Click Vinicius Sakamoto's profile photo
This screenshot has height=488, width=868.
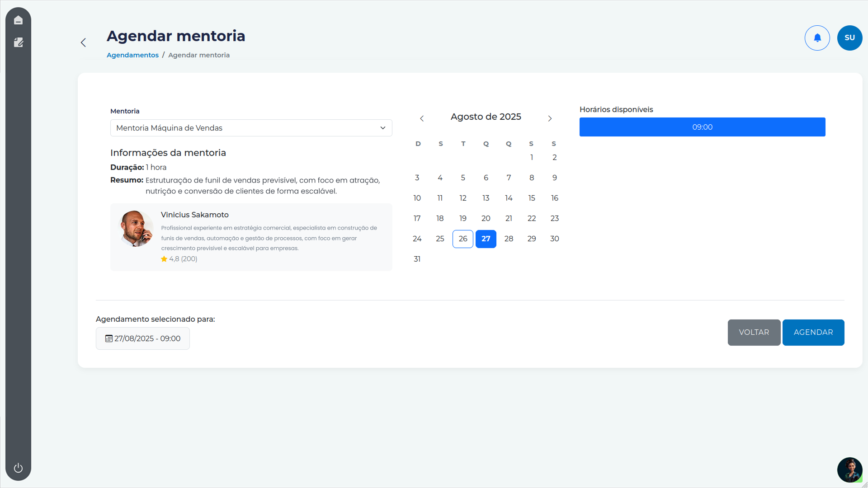point(136,228)
